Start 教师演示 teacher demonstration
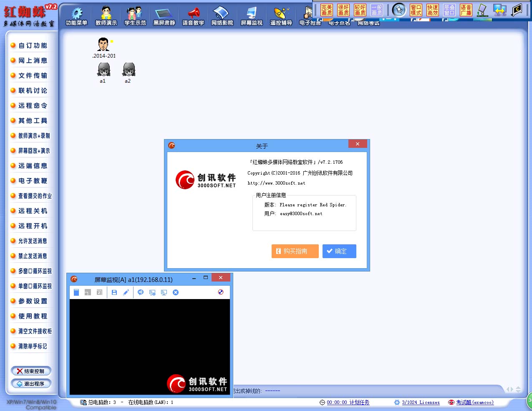Viewport: 532px width, 411px height. (106, 14)
